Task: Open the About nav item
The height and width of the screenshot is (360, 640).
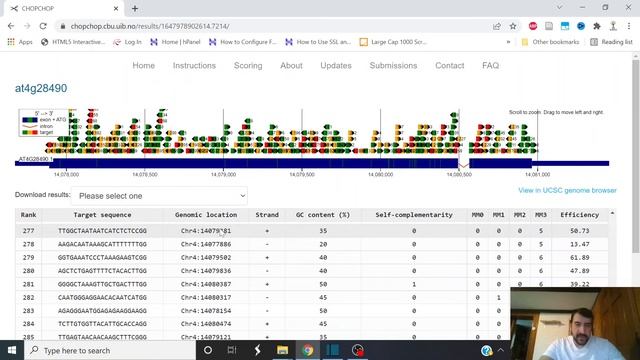Action: (x=291, y=65)
